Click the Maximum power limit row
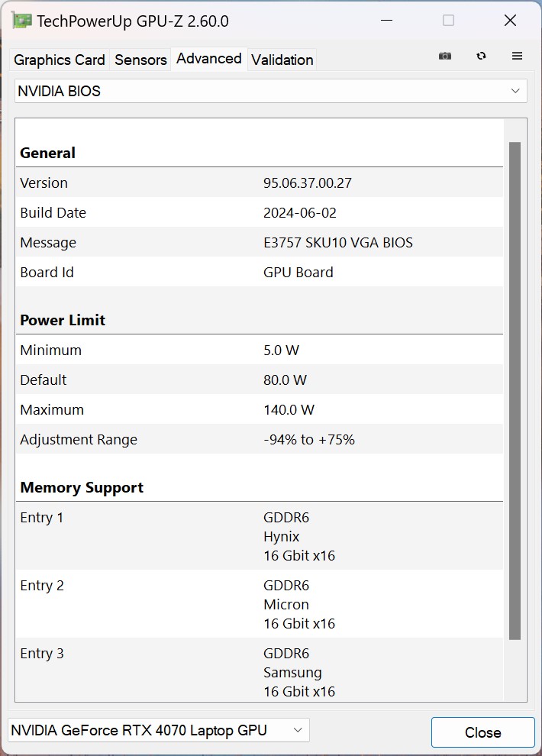542x756 pixels. pyautogui.click(x=259, y=409)
